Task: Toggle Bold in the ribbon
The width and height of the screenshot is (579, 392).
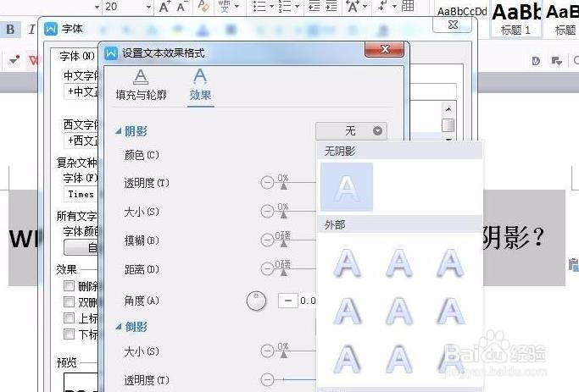Action: 11,29
